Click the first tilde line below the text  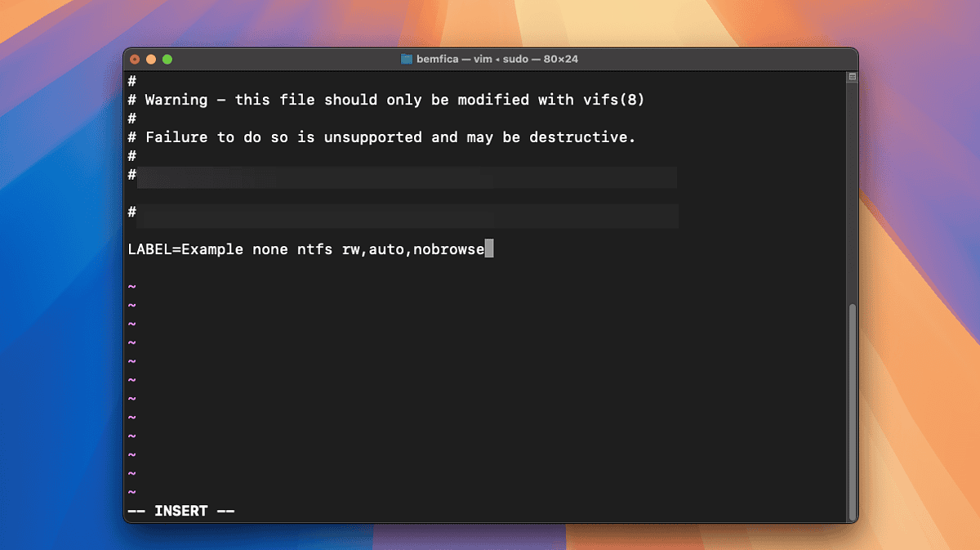[x=131, y=286]
